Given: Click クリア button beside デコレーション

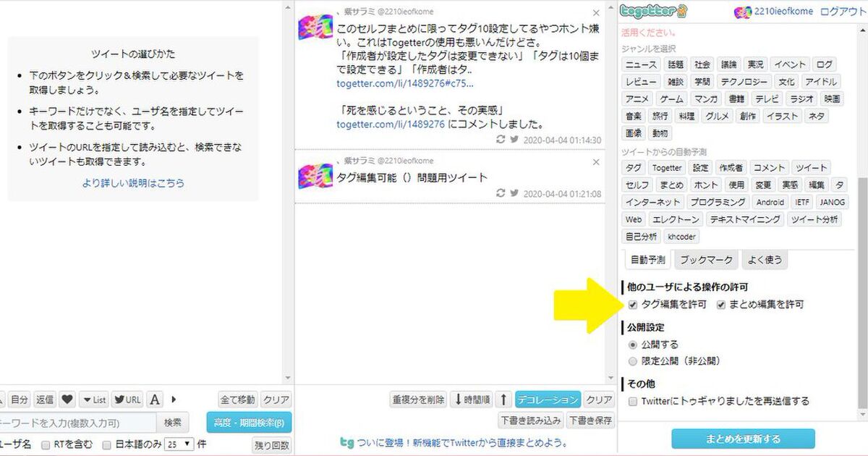Looking at the screenshot, I should (599, 400).
